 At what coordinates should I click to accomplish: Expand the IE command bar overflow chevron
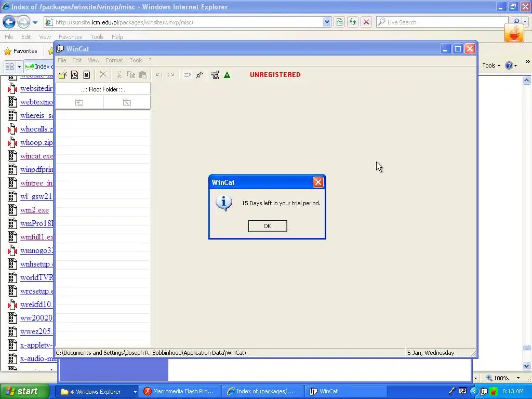(528, 62)
